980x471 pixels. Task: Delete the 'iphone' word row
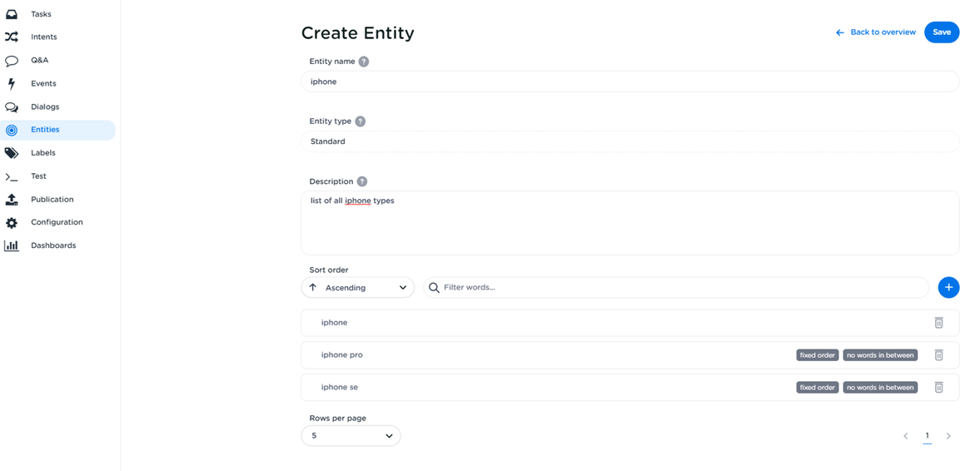click(938, 323)
